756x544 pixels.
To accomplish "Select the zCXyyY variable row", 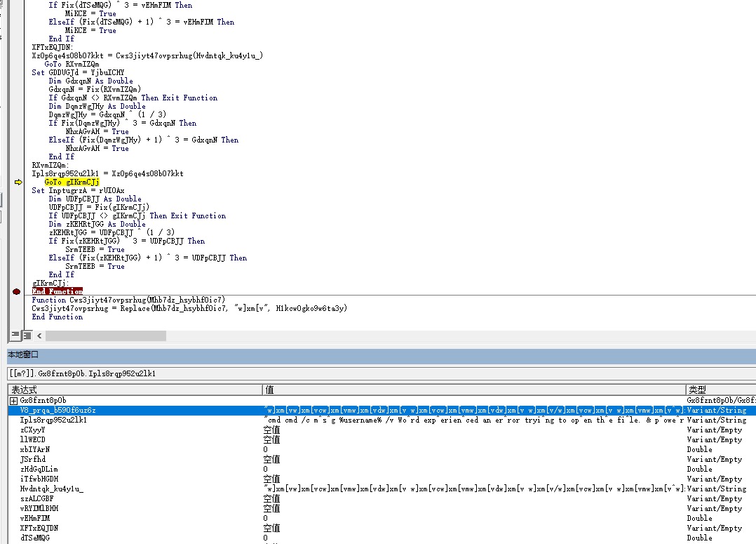I will (x=382, y=430).
